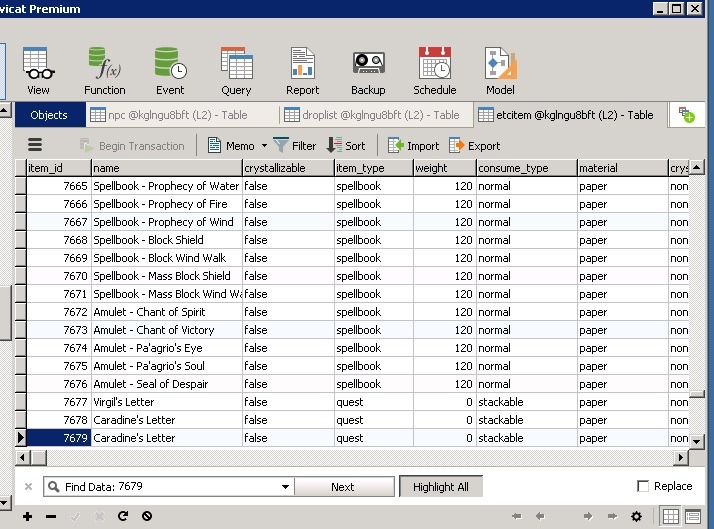
Task: Click horizontal scrollbar right arrow
Action: click(681, 457)
